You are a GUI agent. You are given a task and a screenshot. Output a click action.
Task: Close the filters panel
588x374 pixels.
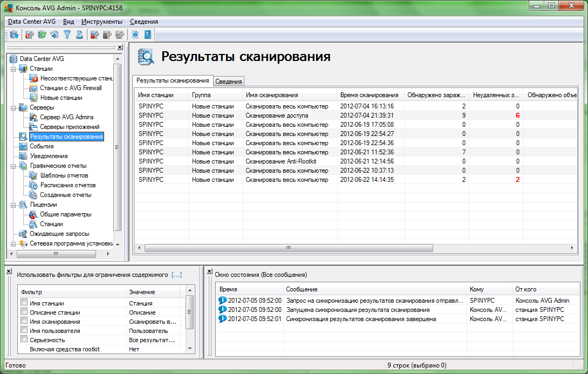tap(9, 271)
